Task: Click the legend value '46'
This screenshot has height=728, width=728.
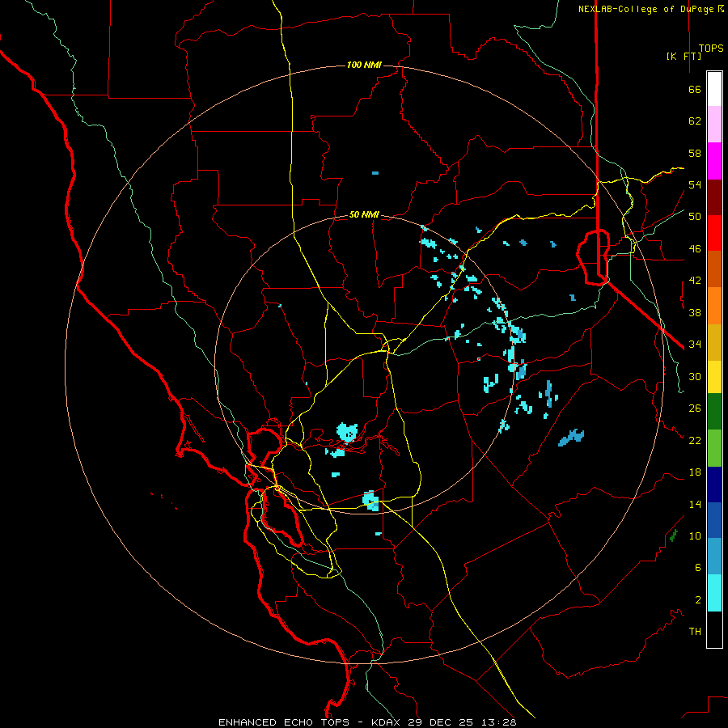Action: point(695,249)
